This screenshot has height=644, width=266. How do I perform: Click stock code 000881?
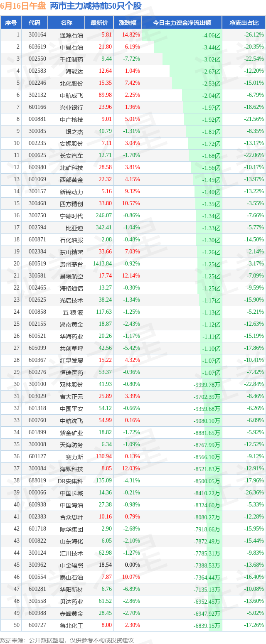click(37, 119)
